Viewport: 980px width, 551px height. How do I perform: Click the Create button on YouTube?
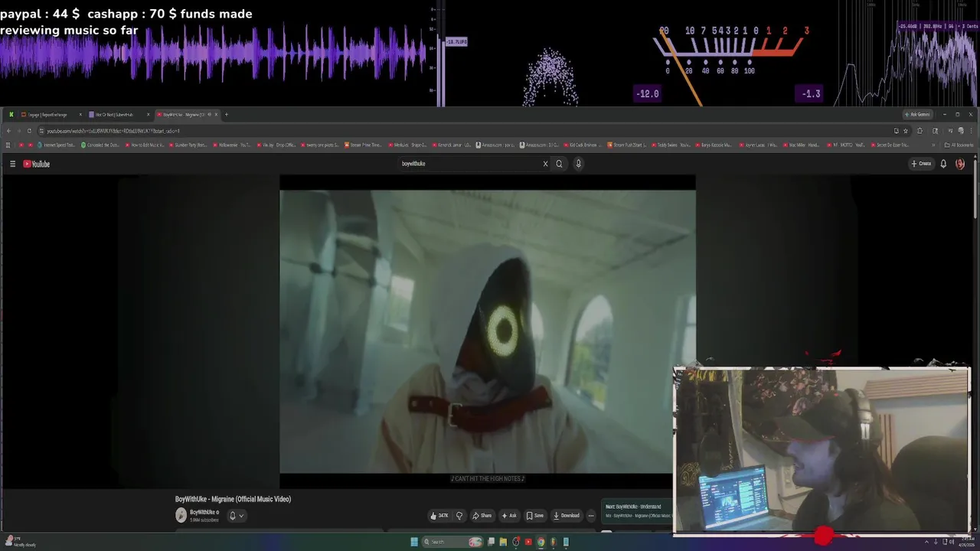click(920, 164)
